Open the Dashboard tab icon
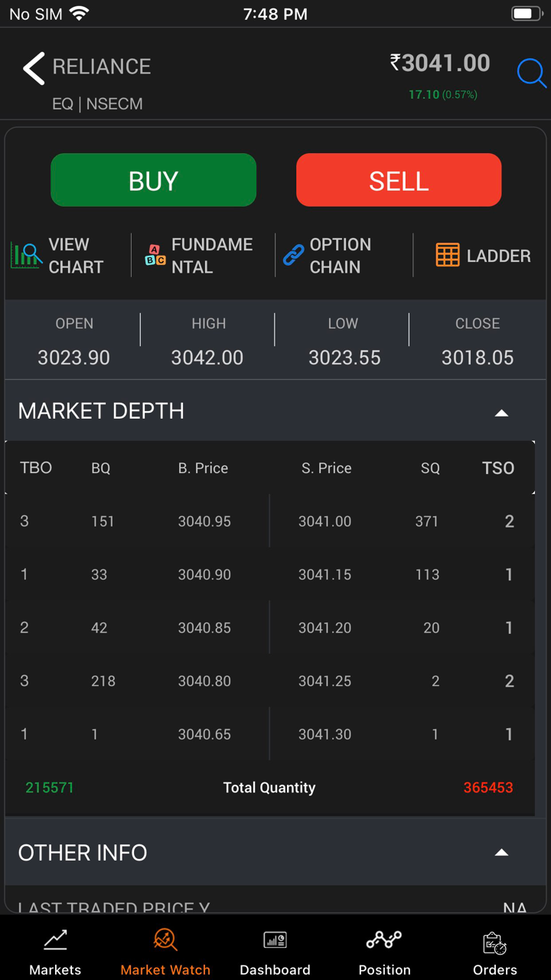The image size is (551, 980). coord(275,941)
